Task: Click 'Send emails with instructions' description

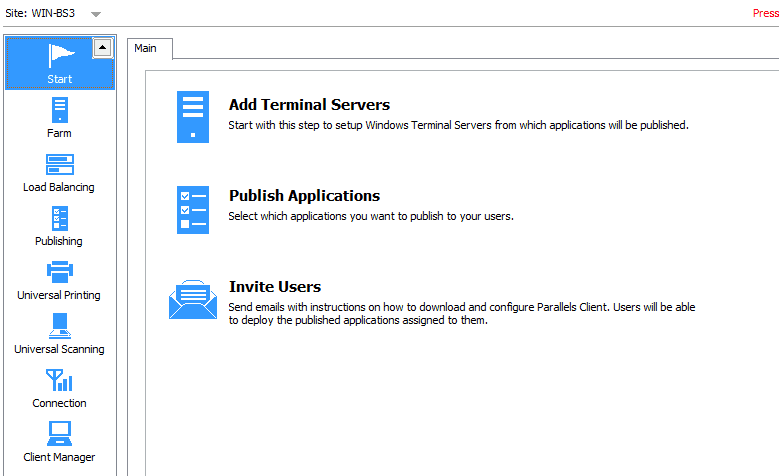Action: tap(462, 314)
